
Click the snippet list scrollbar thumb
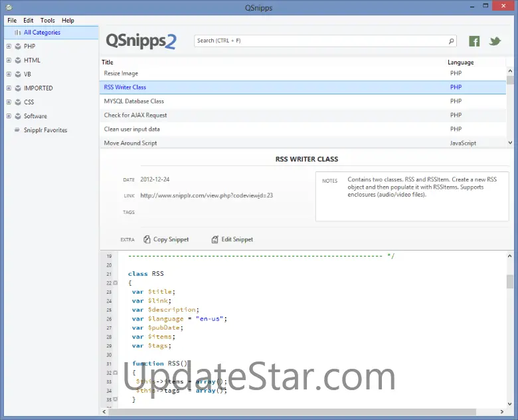coord(510,80)
